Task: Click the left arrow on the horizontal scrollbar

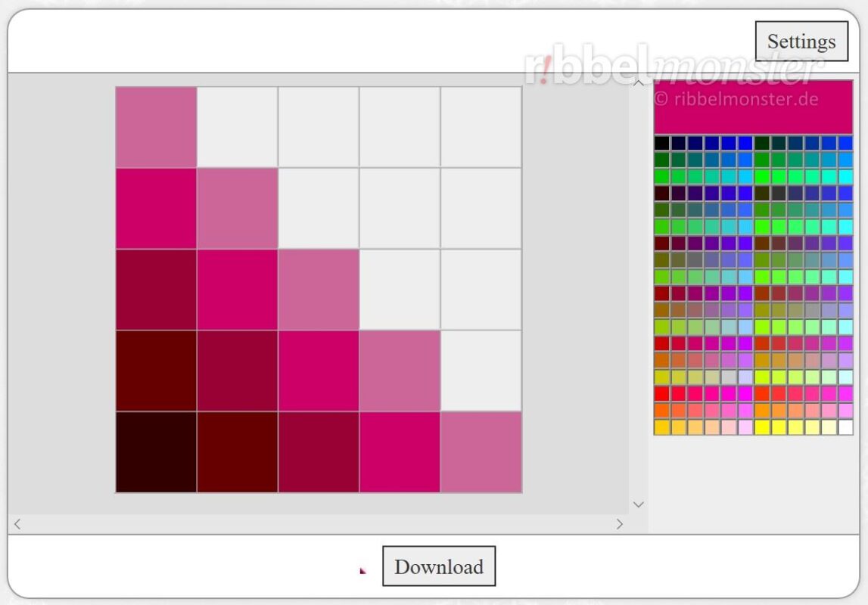Action: click(x=17, y=523)
